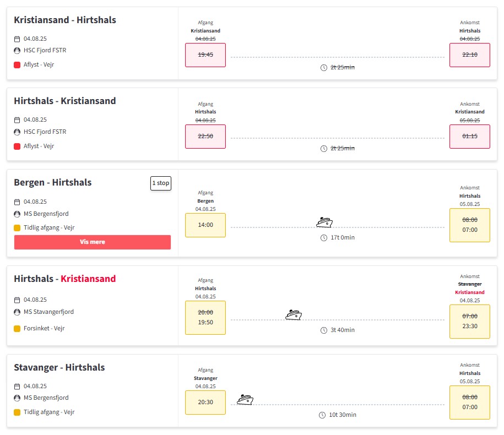Screen dimensions: 504x435
Task: Click the calendar icon in the Kristiansand - Hirtshals card
Action: (17, 39)
